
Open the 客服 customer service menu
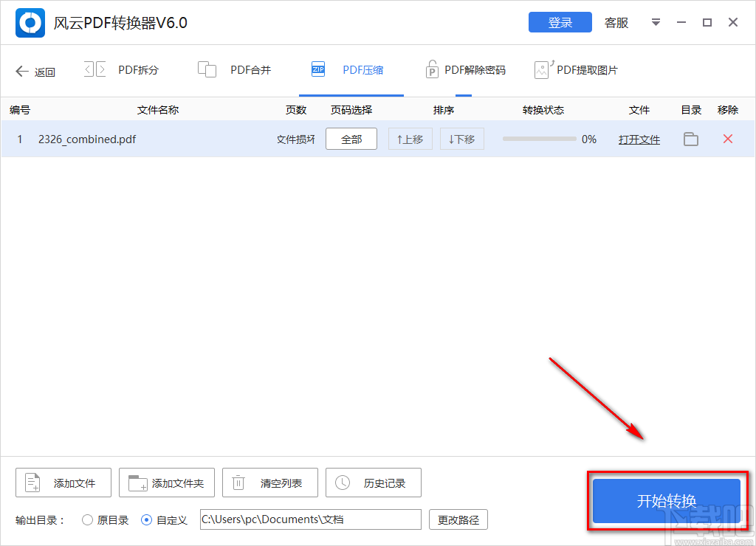pyautogui.click(x=616, y=23)
